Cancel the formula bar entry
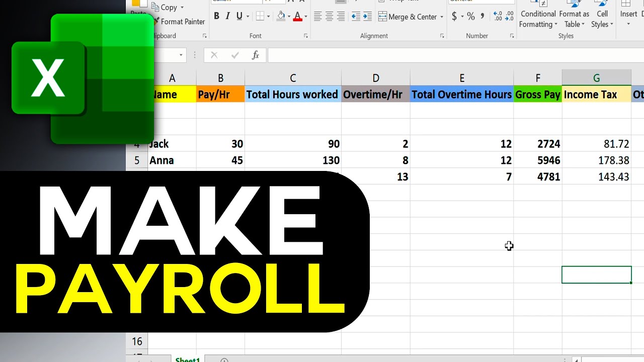Image resolution: width=644 pixels, height=362 pixels. coord(214,55)
